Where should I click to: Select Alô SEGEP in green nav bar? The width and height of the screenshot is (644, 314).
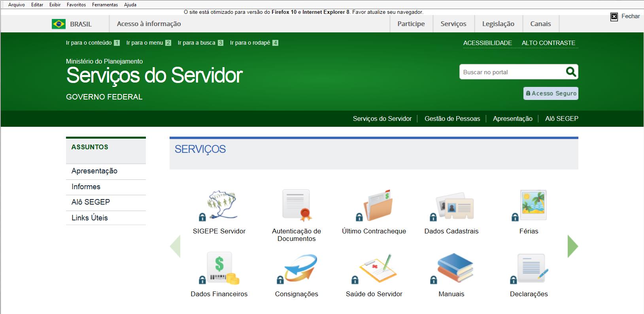562,118
